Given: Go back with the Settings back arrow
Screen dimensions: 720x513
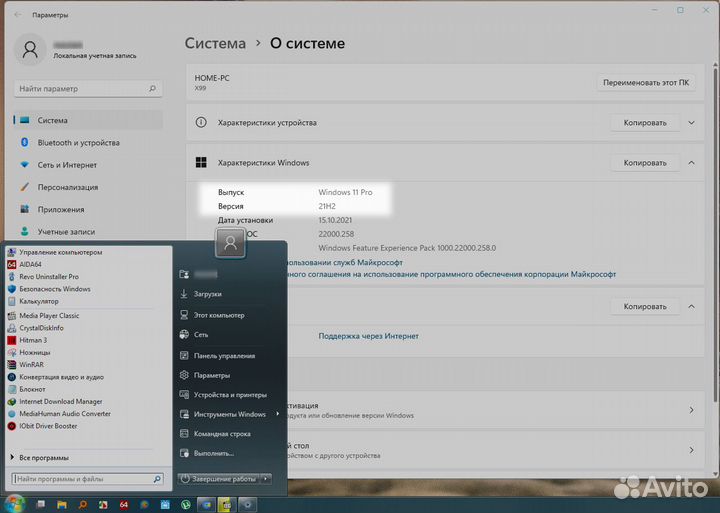Looking at the screenshot, I should coord(18,15).
